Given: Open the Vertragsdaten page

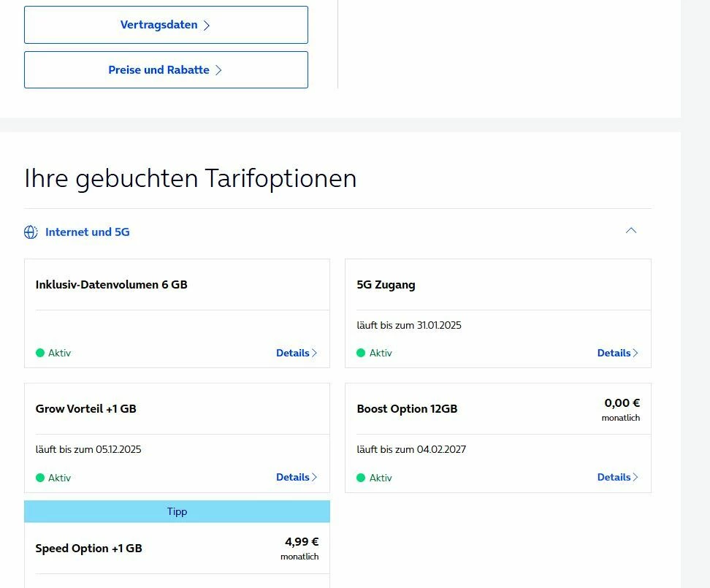Looking at the screenshot, I should tap(166, 25).
